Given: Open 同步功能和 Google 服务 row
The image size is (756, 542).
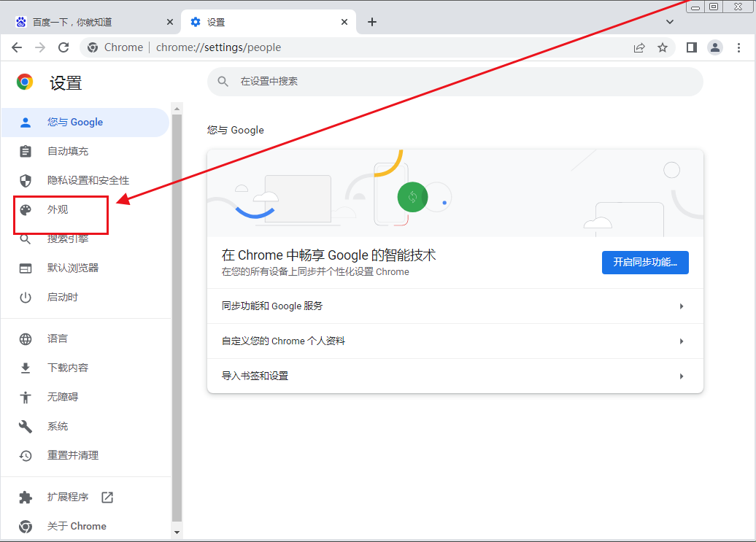Looking at the screenshot, I should pyautogui.click(x=455, y=306).
